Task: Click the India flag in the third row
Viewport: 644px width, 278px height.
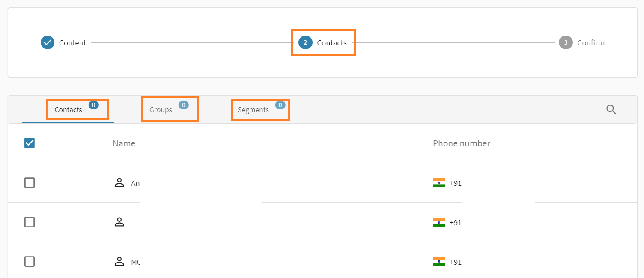Action: [x=439, y=262]
